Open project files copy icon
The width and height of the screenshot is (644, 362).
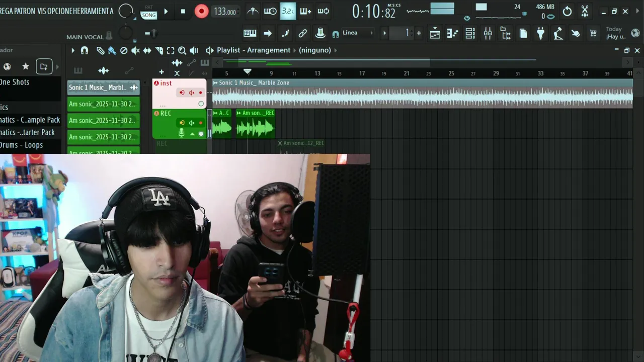523,33
